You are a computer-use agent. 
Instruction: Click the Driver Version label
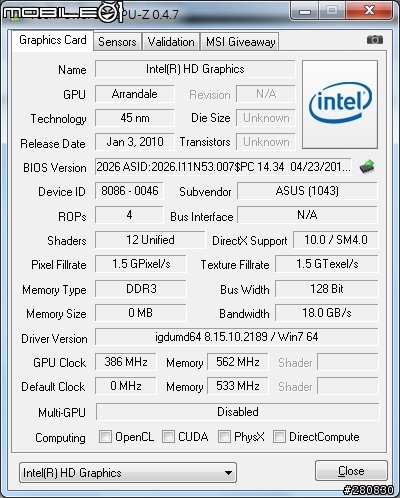54,339
